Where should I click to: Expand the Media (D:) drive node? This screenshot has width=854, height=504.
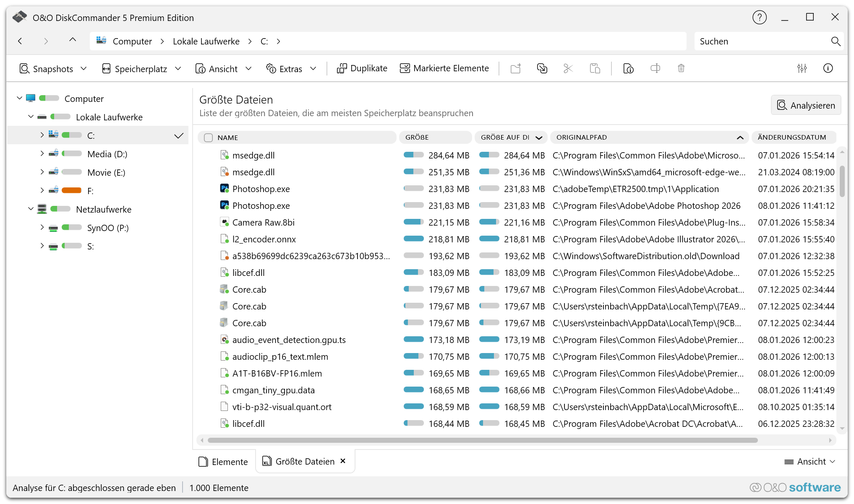pyautogui.click(x=42, y=153)
